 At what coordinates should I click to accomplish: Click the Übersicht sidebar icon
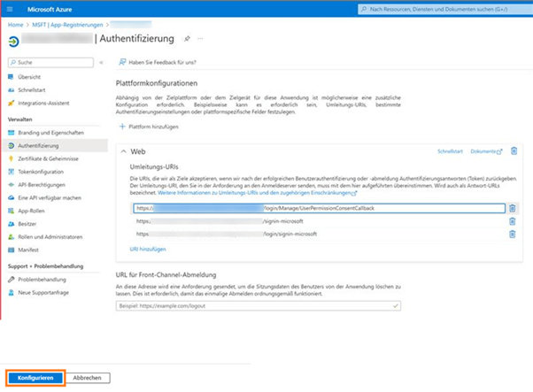[x=11, y=77]
